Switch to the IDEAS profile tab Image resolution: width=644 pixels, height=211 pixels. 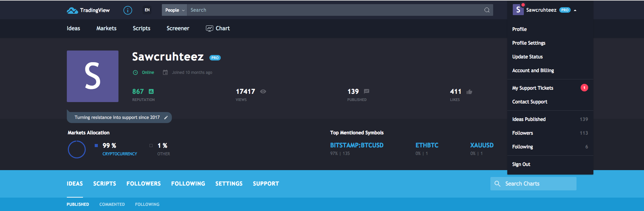point(75,184)
